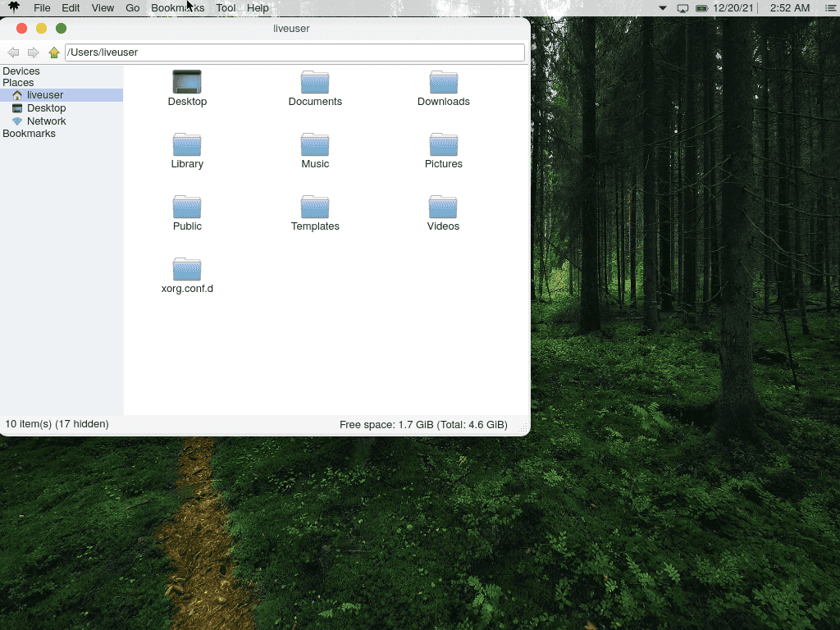This screenshot has height=630, width=840.
Task: Open the Go menu
Action: 132,7
